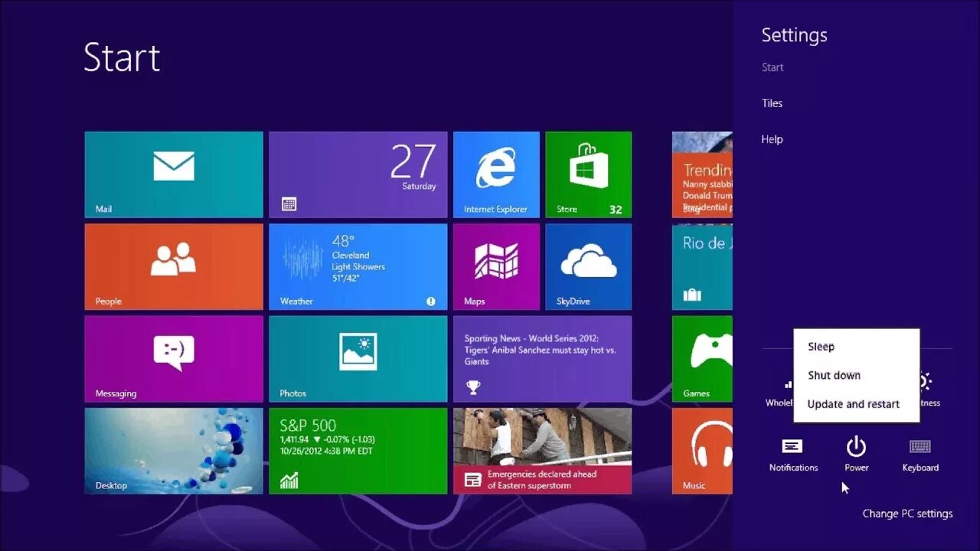Image resolution: width=980 pixels, height=551 pixels.
Task: Open the news tile about Eastern superstorm
Action: click(542, 451)
